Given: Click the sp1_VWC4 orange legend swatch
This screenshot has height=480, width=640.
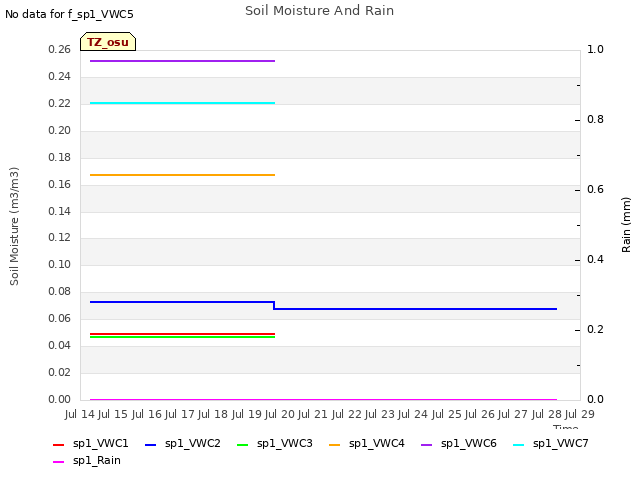Looking at the screenshot, I should click(335, 444).
